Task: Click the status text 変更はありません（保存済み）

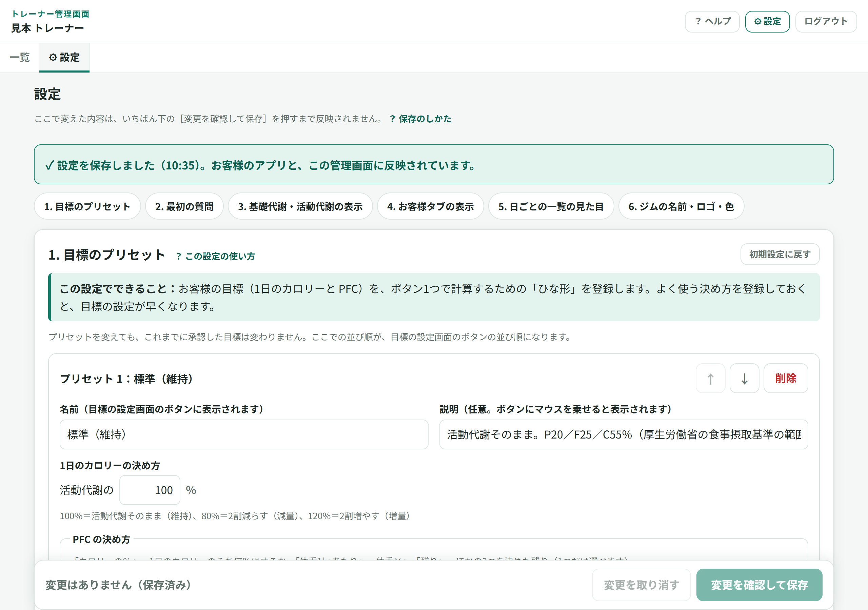Action: [x=118, y=585]
